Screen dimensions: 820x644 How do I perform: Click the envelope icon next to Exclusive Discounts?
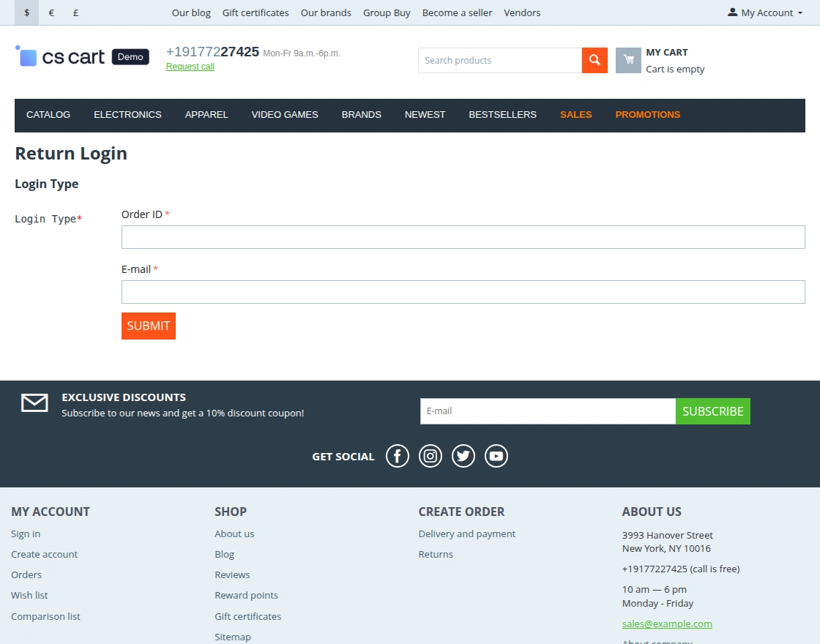(x=34, y=403)
